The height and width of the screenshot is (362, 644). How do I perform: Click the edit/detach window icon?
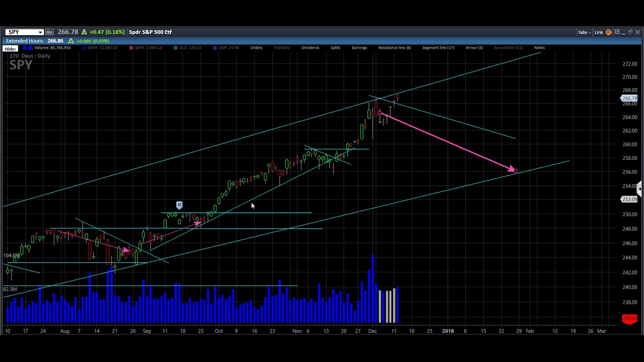click(x=617, y=32)
